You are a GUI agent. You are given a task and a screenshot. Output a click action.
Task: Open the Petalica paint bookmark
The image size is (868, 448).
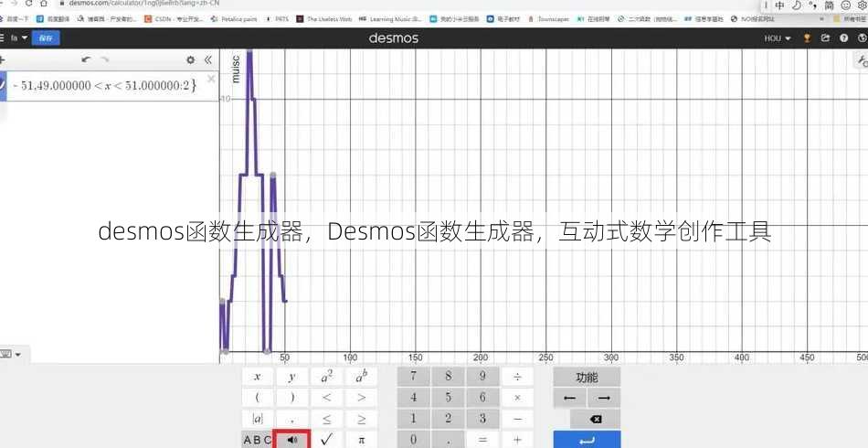click(x=234, y=19)
